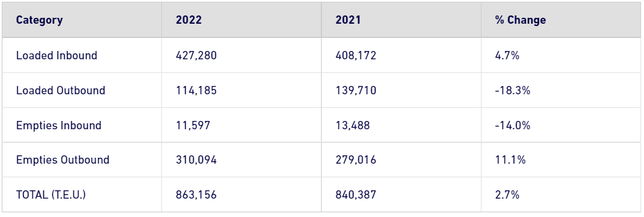Click the 114,185 cell value
Image resolution: width=644 pixels, height=217 pixels.
pyautogui.click(x=196, y=90)
